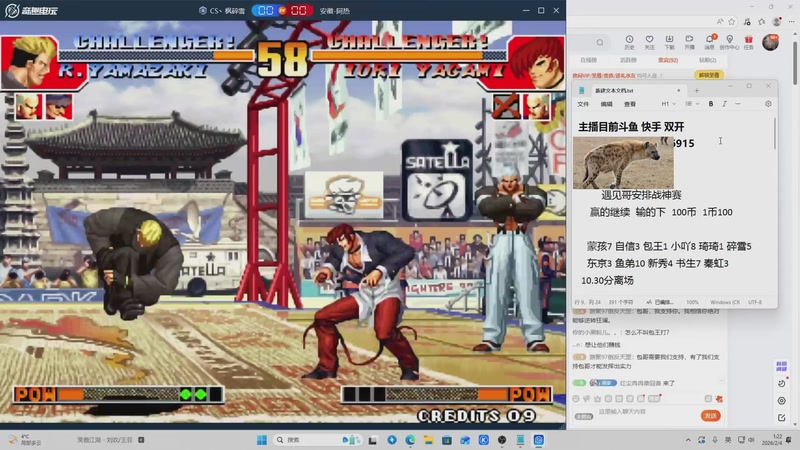Click the target-shaped icon on right sidebar

click(x=781, y=401)
